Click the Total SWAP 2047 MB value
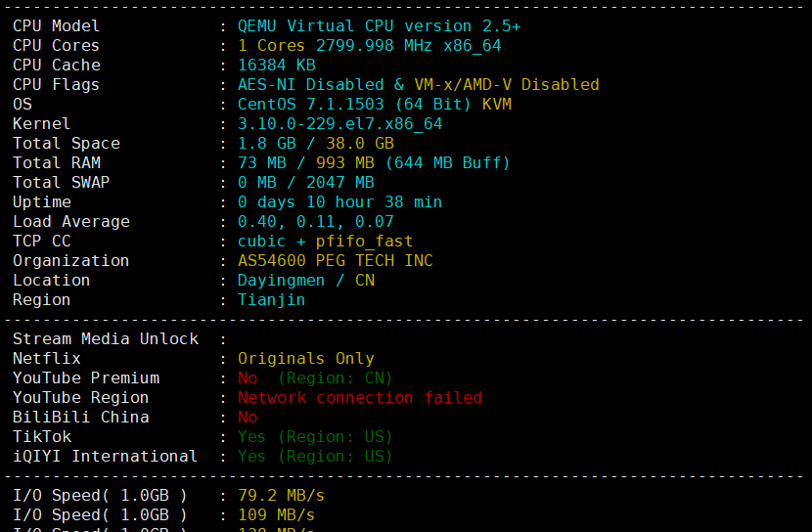The width and height of the screenshot is (812, 532). coord(340,183)
